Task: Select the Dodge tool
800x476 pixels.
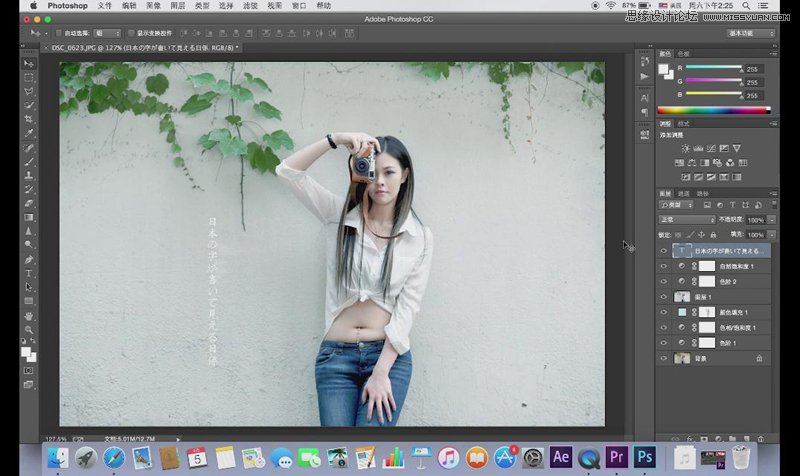Action: tap(29, 244)
